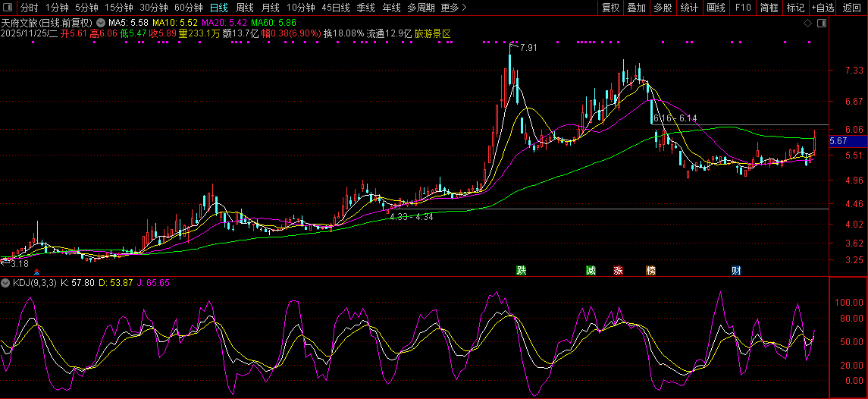The width and height of the screenshot is (868, 399).
Task: Switch to the 周线 weekly tab
Action: coord(244,8)
